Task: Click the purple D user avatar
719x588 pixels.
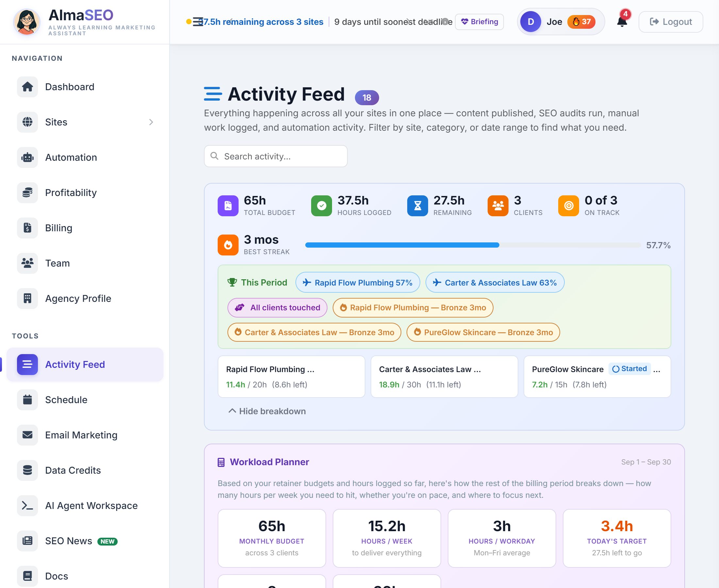Action: [531, 22]
